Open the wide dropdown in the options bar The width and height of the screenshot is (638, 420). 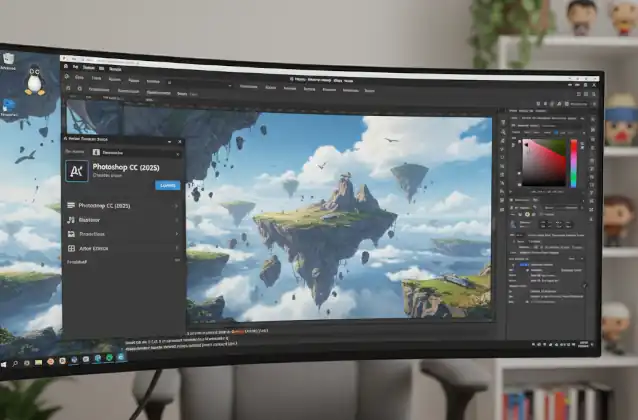201,85
